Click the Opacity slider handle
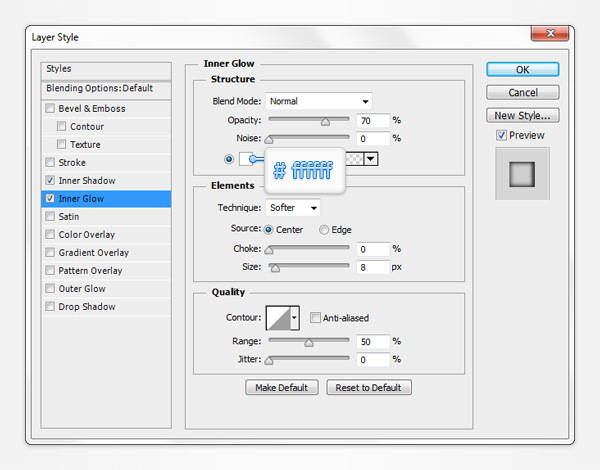 tap(324, 122)
